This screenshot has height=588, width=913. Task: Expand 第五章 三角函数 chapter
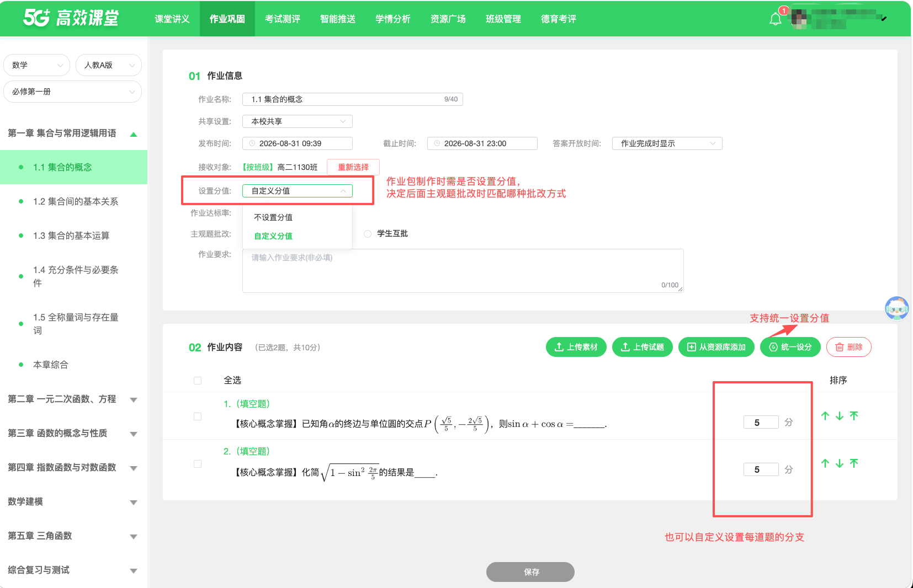pyautogui.click(x=134, y=537)
